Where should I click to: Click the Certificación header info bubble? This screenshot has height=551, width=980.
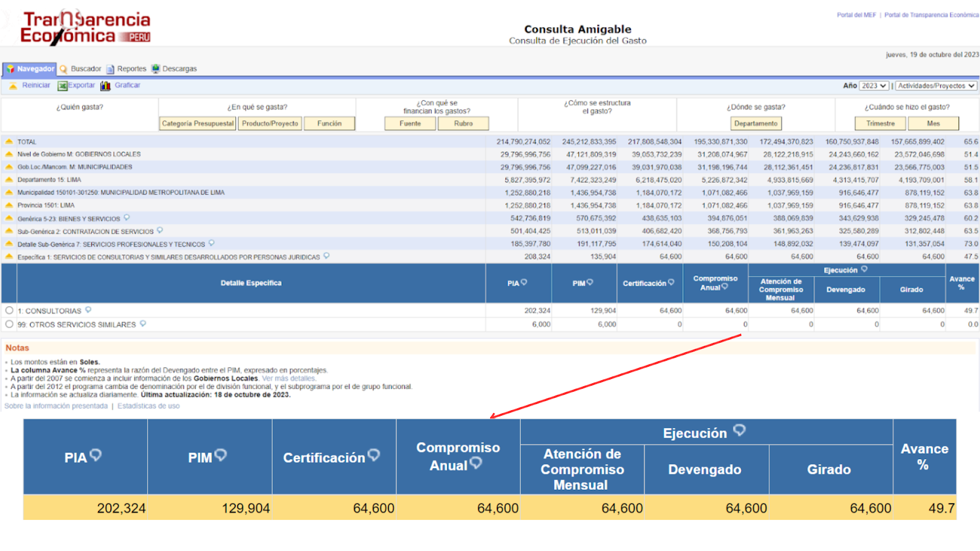click(671, 282)
